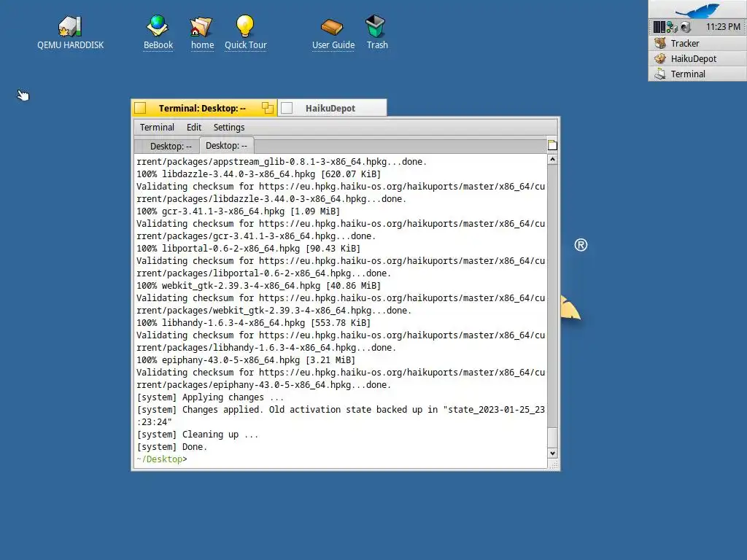
Task: Select HaikuDepot in the Deskbar
Action: pyautogui.click(x=697, y=58)
